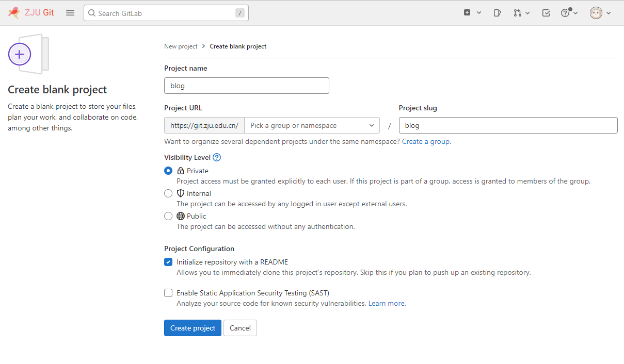Open the Merge requests icon

click(521, 13)
